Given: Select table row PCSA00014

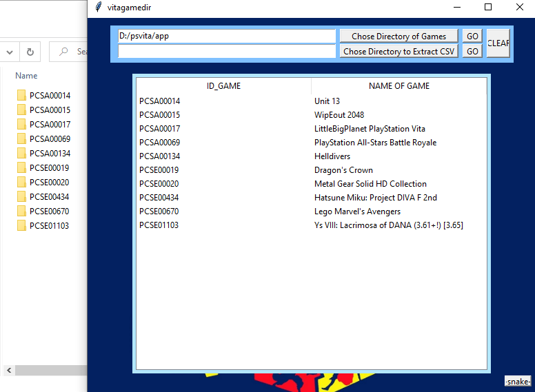Looking at the screenshot, I should [312, 101].
